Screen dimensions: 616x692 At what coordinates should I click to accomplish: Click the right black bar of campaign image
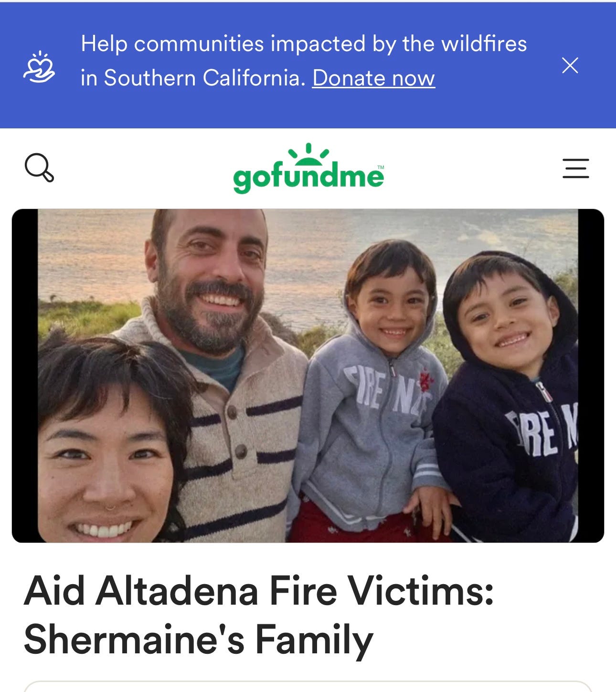click(x=591, y=376)
